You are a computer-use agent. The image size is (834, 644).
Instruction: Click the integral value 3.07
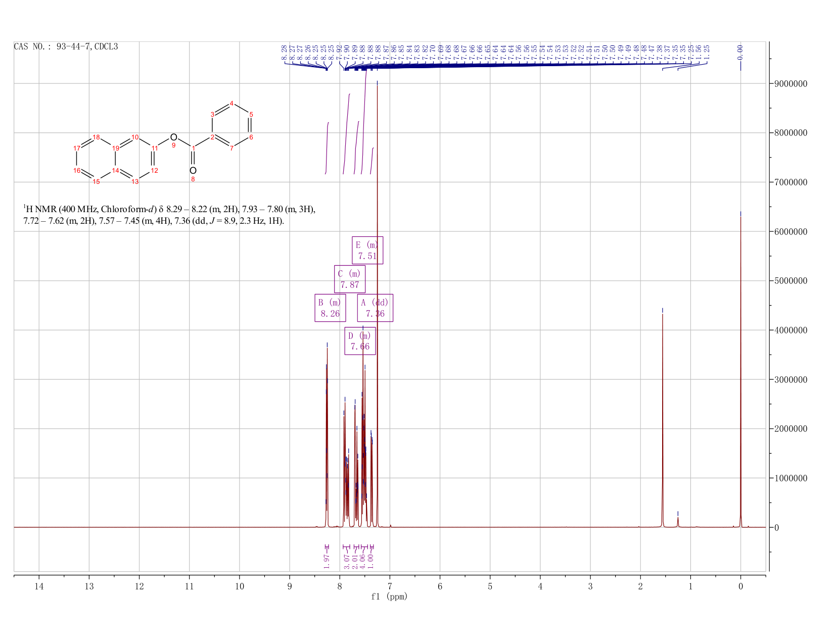[347, 561]
